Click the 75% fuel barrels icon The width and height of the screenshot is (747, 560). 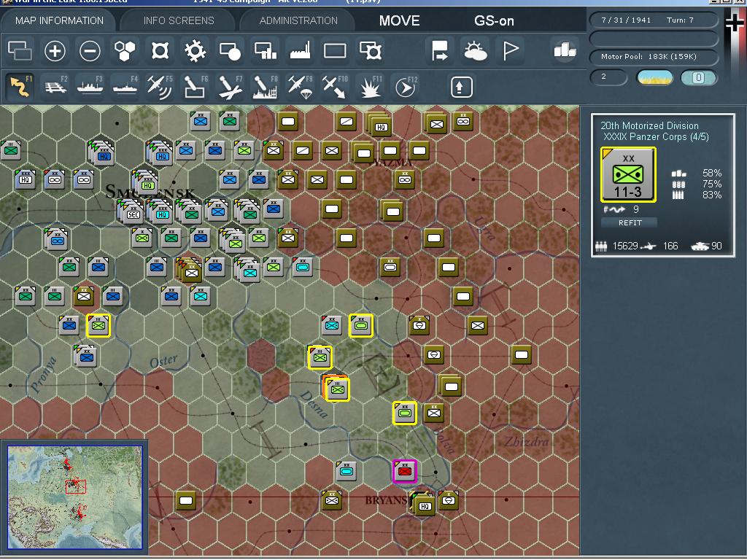[678, 184]
